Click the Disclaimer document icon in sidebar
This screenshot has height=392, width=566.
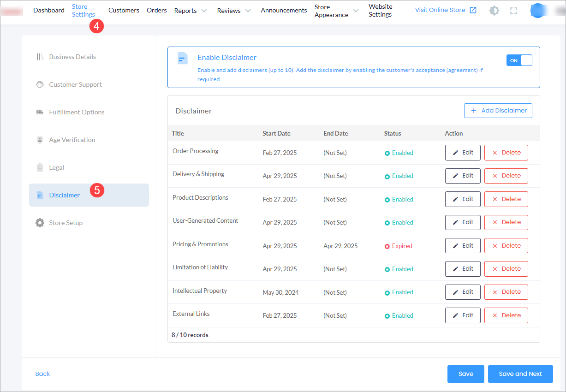[x=40, y=195]
